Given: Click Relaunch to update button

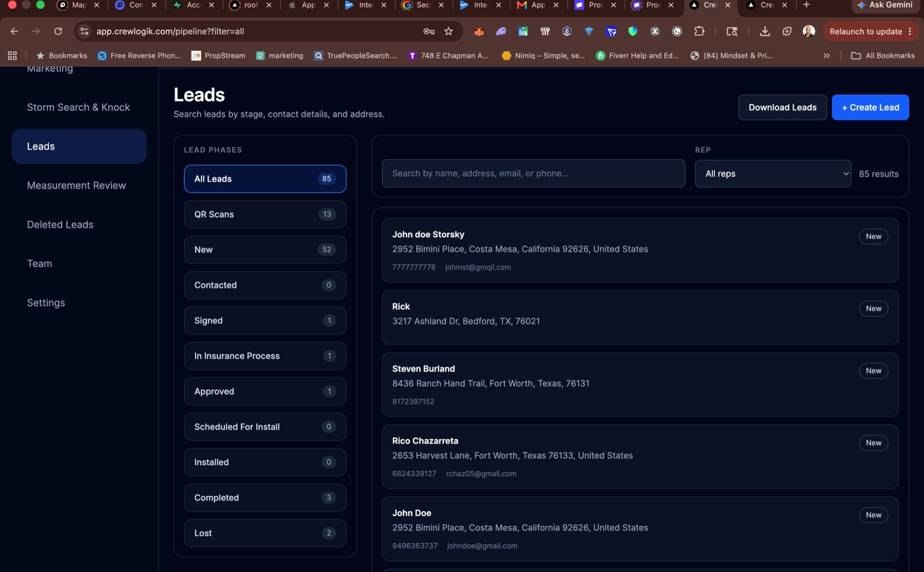Looking at the screenshot, I should click(865, 31).
